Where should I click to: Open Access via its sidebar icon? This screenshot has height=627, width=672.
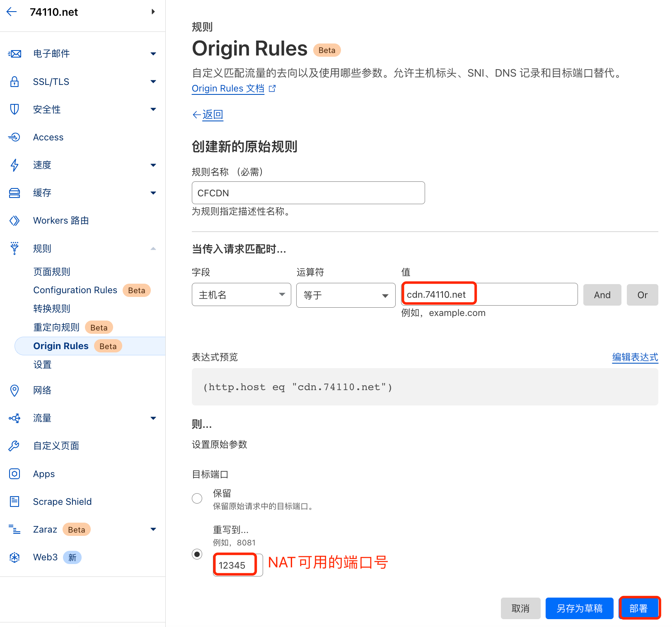click(x=15, y=137)
